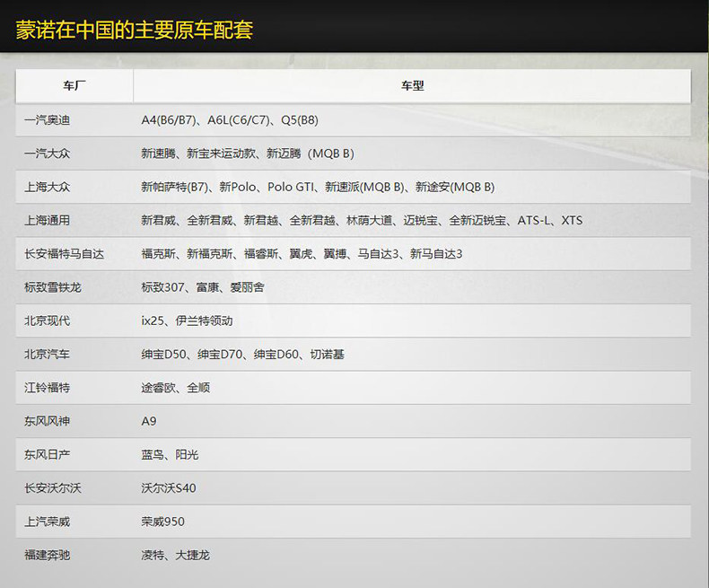Select the 一汽奥迪 manufacturer cell
This screenshot has height=588, width=709.
coord(74,120)
